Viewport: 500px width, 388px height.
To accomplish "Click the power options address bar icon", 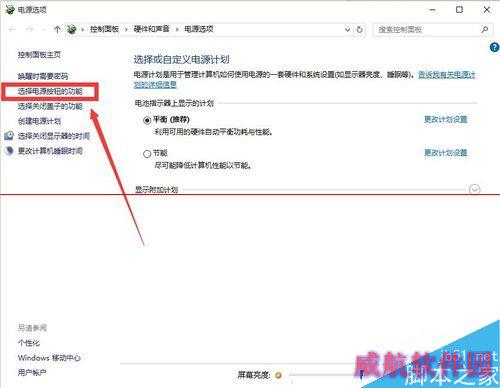I will coord(72,29).
